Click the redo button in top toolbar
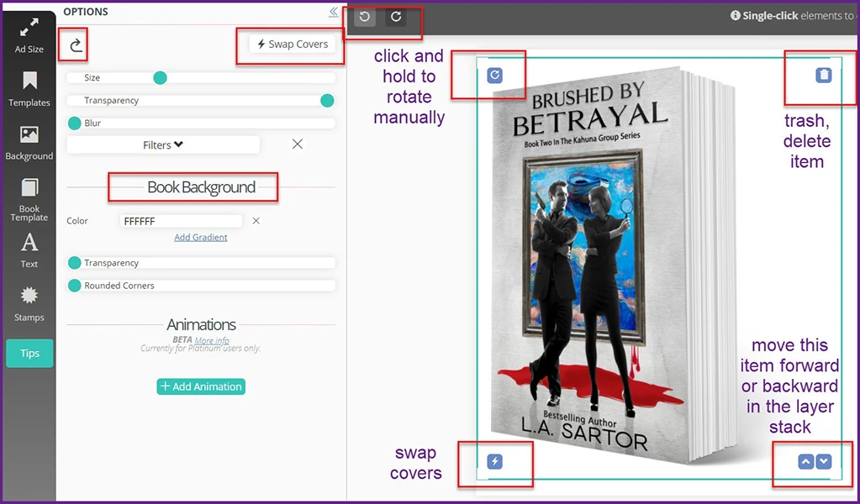 [396, 17]
